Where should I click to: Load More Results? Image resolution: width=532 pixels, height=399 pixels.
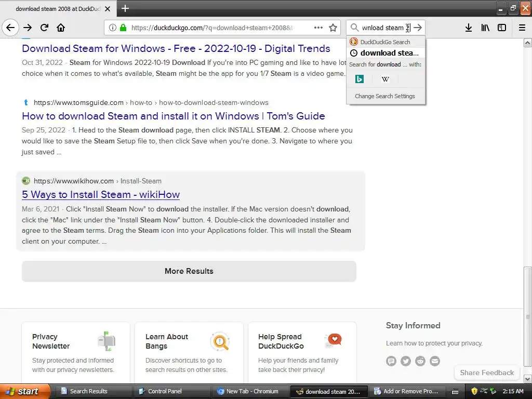(189, 271)
